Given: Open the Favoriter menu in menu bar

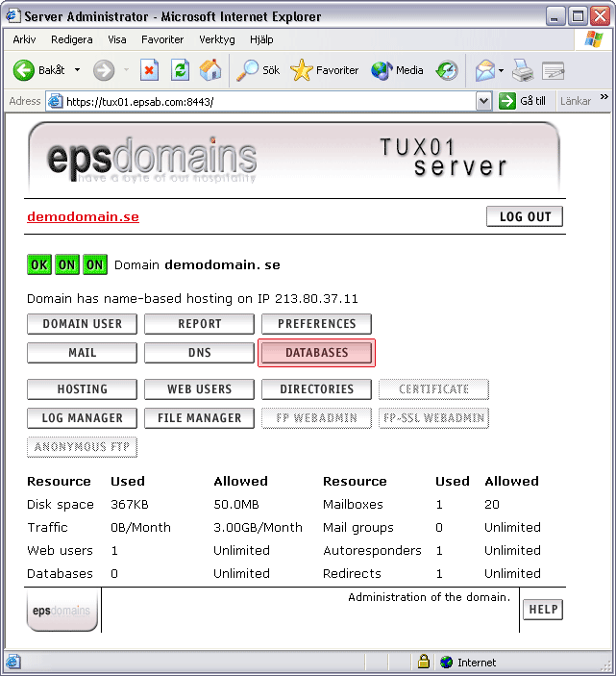Looking at the screenshot, I should click(x=162, y=39).
